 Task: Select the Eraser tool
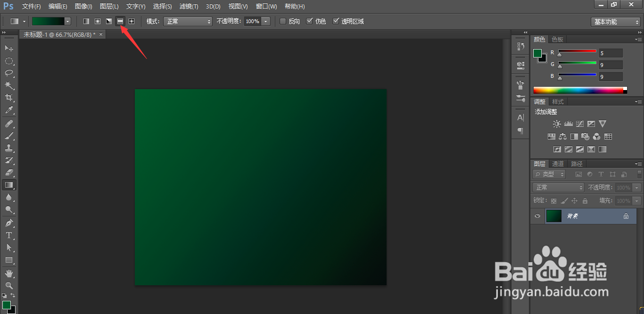point(9,173)
